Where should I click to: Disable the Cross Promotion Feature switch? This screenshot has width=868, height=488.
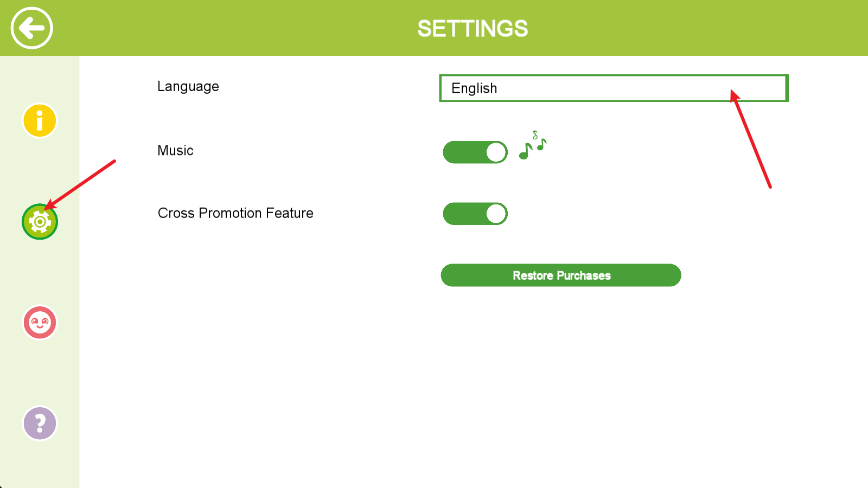475,214
